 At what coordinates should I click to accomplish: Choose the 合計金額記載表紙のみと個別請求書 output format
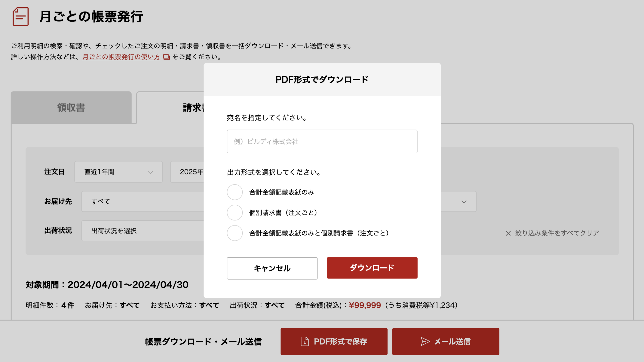(x=234, y=233)
